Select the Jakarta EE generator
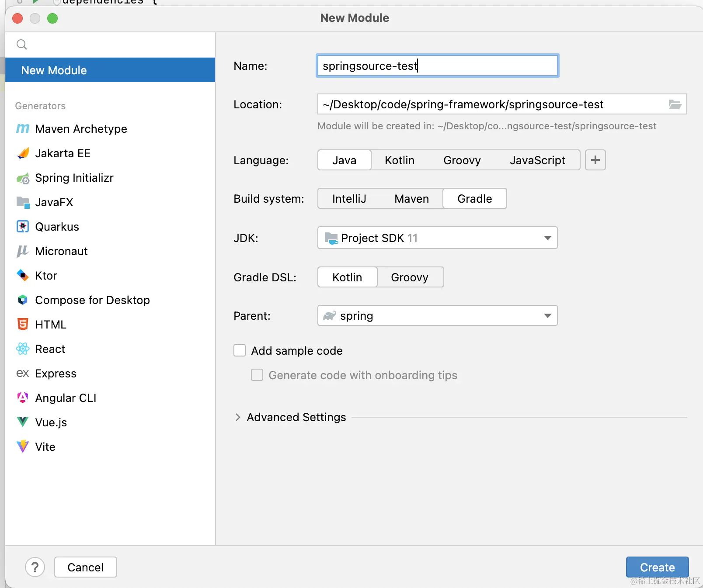Viewport: 703px width, 588px height. [x=63, y=153]
